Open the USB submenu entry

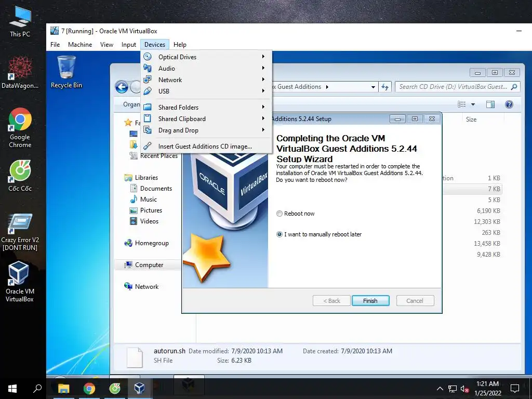coord(206,91)
